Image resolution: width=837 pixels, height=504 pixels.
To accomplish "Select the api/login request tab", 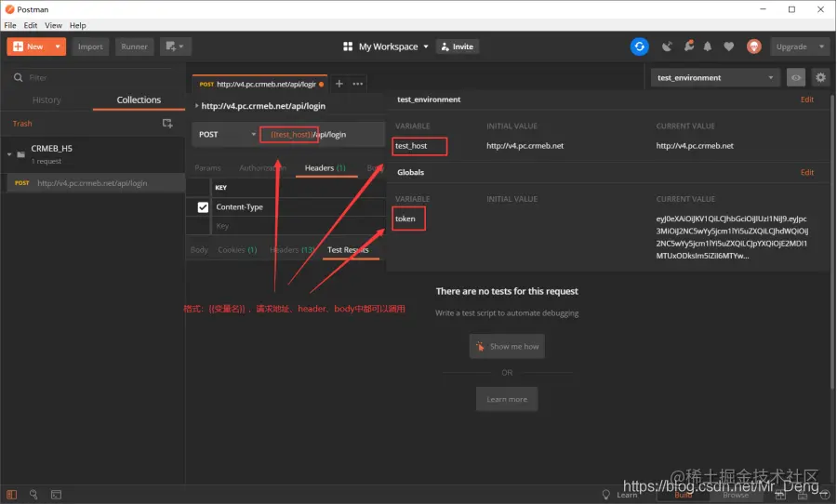I will click(x=260, y=84).
